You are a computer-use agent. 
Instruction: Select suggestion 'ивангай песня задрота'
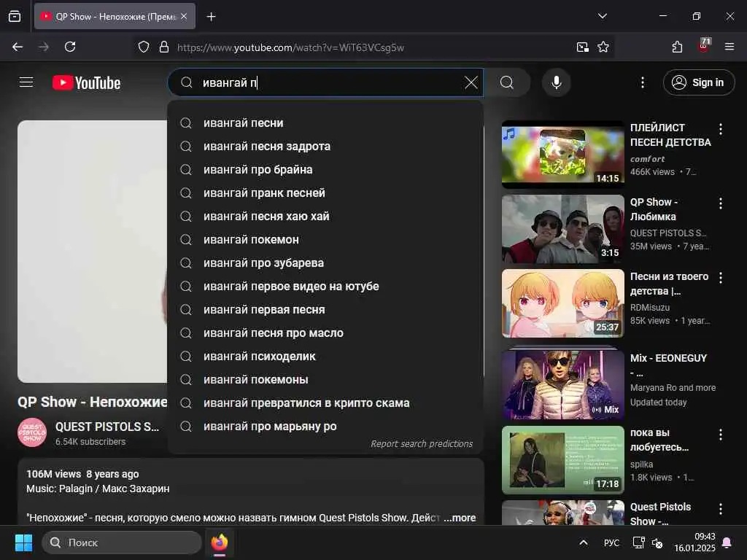click(325, 146)
